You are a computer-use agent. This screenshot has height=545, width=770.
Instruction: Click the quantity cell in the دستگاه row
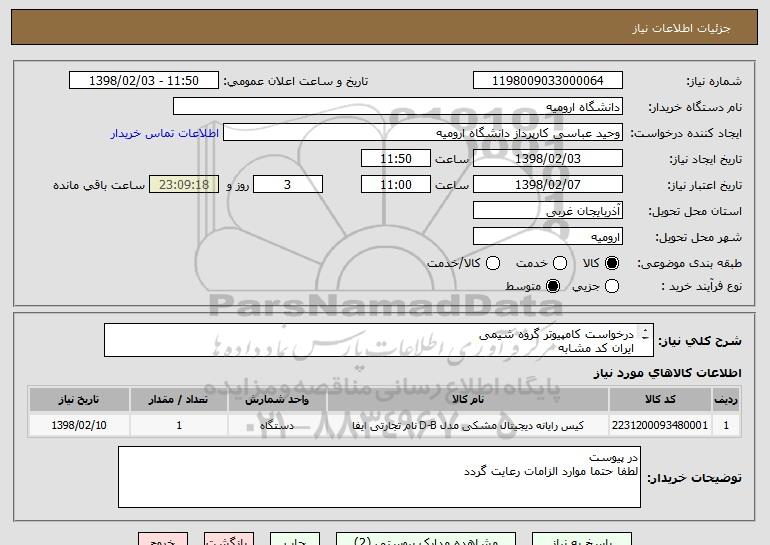coord(179,425)
